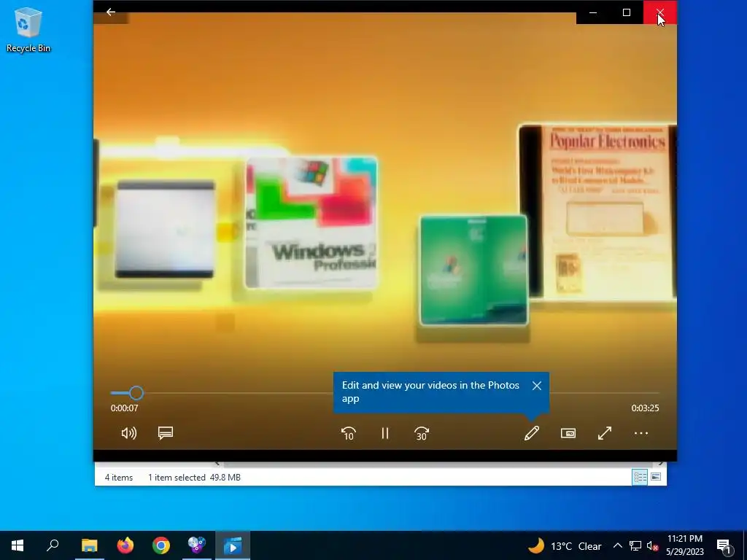Dismiss the Photos app tip
Viewport: 747px width, 560px height.
[x=537, y=386]
